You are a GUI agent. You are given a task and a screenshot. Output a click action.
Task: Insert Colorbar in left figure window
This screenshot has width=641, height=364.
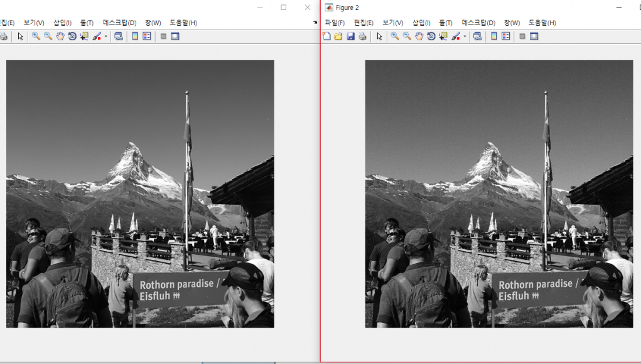(135, 36)
